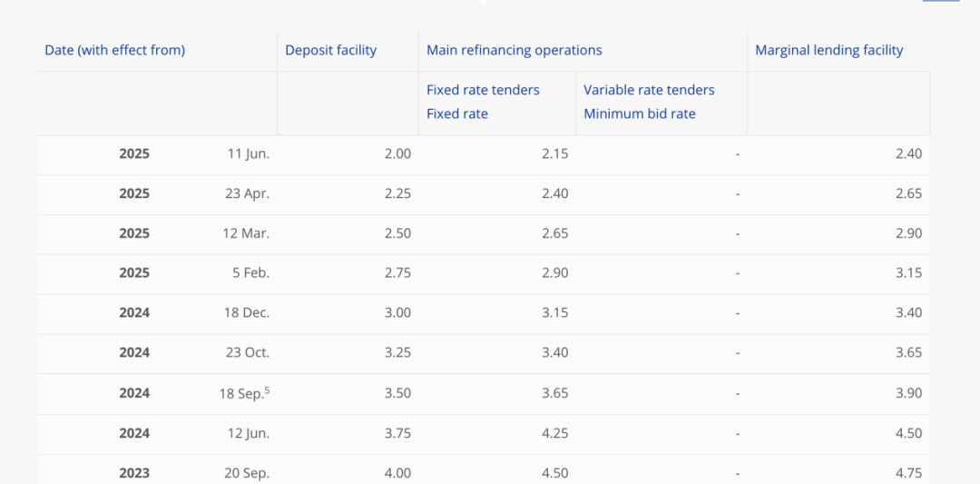The height and width of the screenshot is (484, 980).
Task: Select the "Marginal lending facility" header
Action: pyautogui.click(x=829, y=50)
